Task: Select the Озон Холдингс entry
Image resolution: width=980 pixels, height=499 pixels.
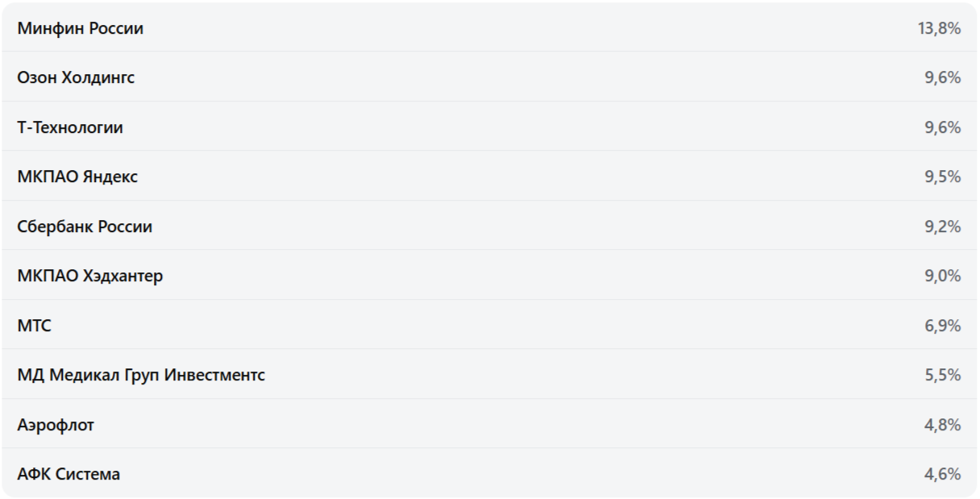Action: [x=76, y=78]
